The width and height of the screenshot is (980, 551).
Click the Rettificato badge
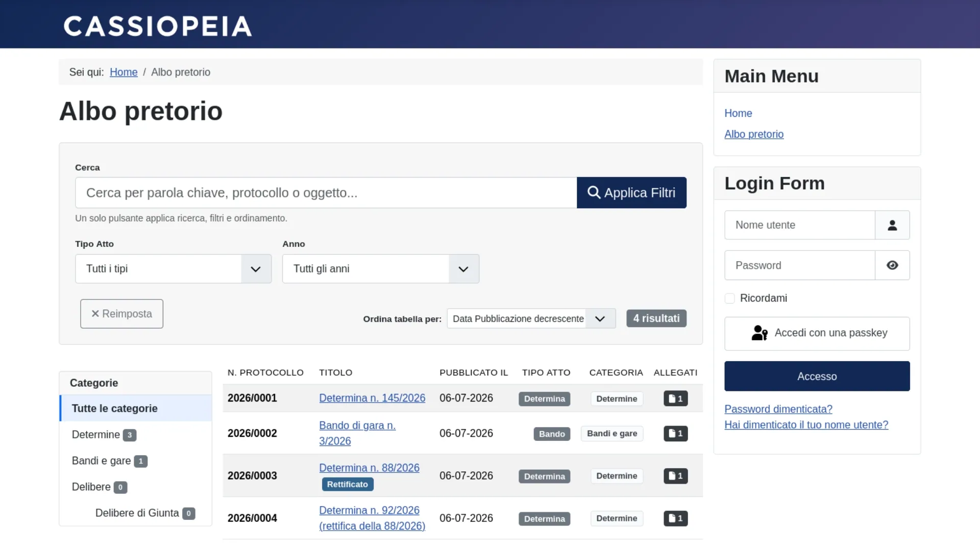[x=347, y=485]
